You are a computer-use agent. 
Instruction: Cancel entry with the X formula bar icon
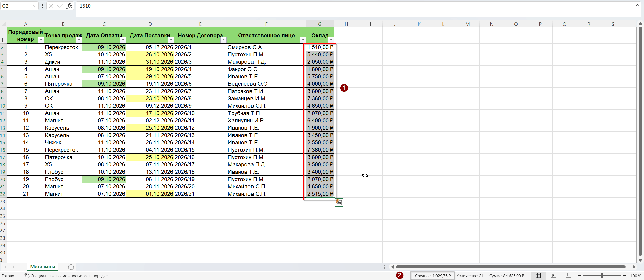tap(51, 6)
